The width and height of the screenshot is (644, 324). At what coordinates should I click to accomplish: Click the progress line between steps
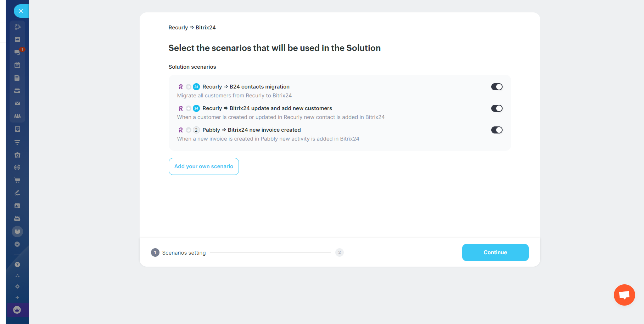click(x=271, y=252)
